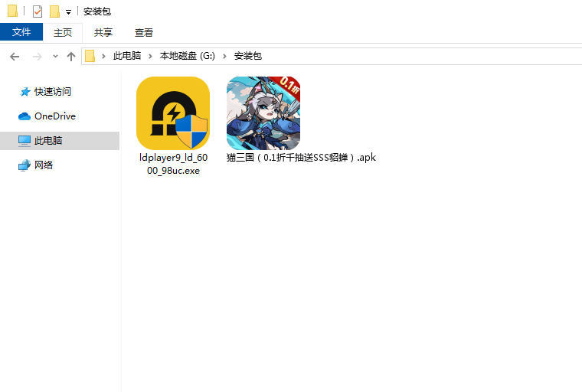Image resolution: width=582 pixels, height=392 pixels.
Task: Click the folder icon inside the address bar
Action: tap(90, 57)
